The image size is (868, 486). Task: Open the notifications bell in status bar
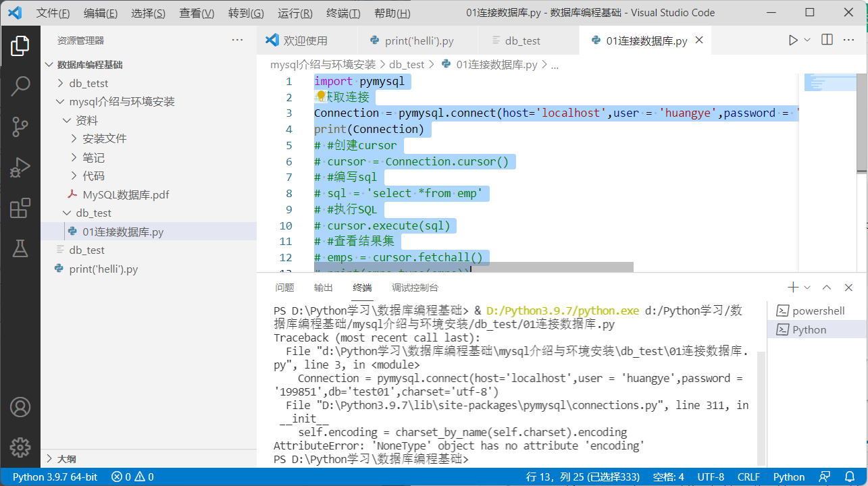click(850, 477)
